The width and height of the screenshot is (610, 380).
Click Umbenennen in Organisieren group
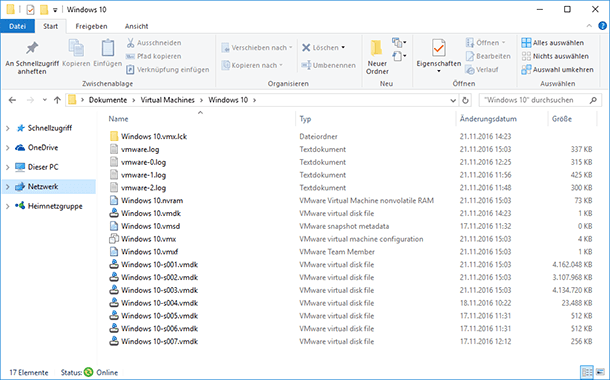[329, 65]
